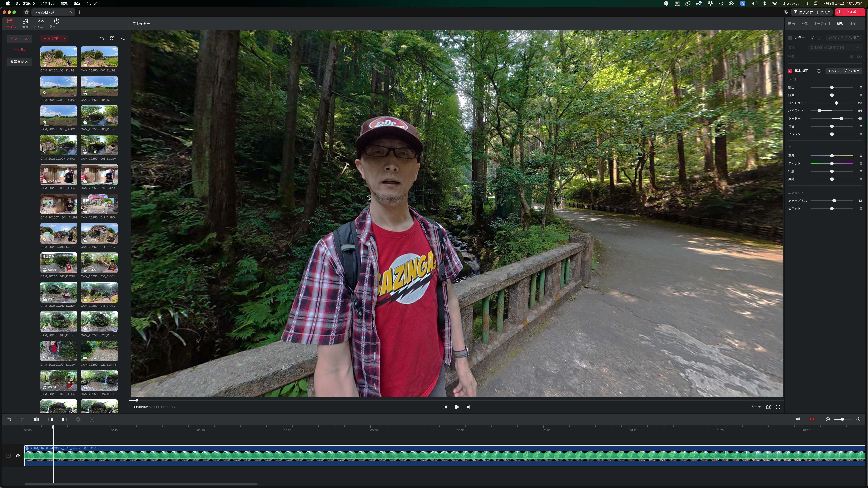Open the 設定 menu in menu bar
Screen dimensions: 868x488
pos(77,3)
